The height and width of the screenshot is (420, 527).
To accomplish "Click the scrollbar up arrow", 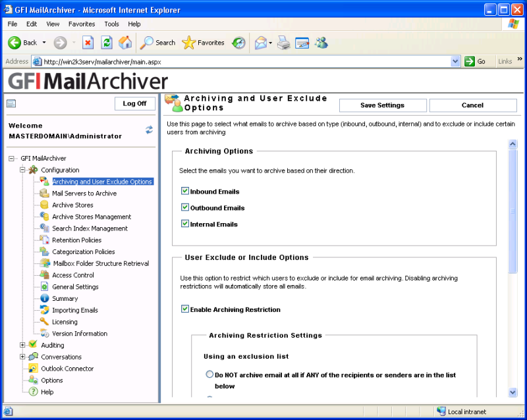I will pos(513,144).
